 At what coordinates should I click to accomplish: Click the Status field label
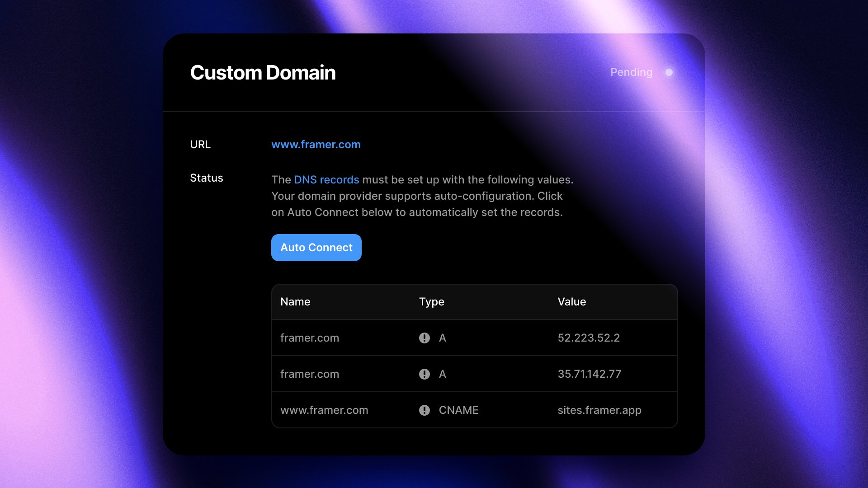click(206, 178)
